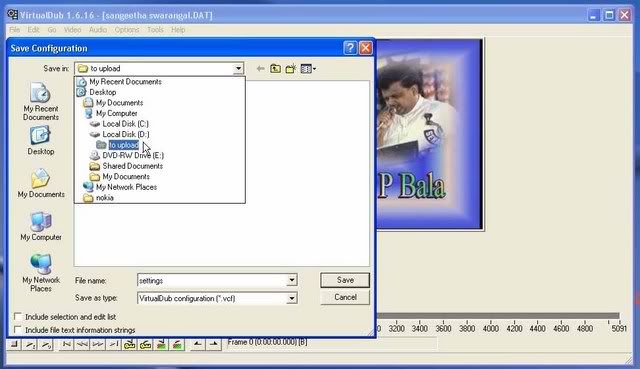
Task: Open My Documents in the places bar
Action: coord(41,183)
